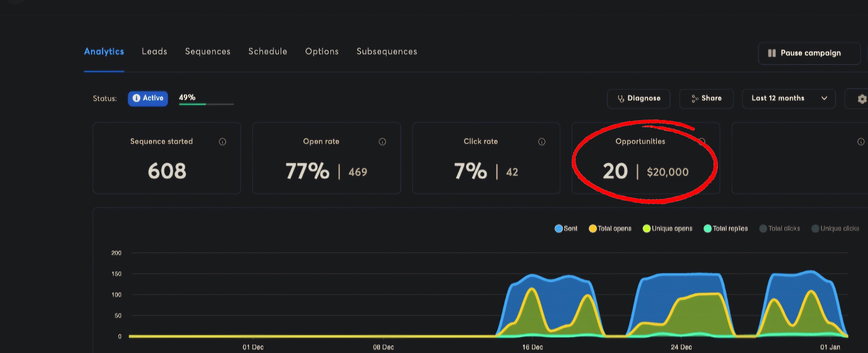
Task: Click the 608 sequence started value
Action: pyautogui.click(x=167, y=171)
